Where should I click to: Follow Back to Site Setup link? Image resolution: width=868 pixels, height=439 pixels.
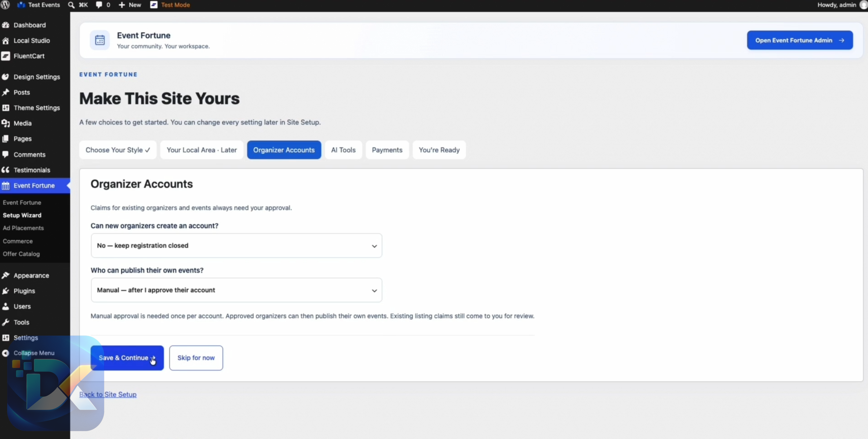108,394
